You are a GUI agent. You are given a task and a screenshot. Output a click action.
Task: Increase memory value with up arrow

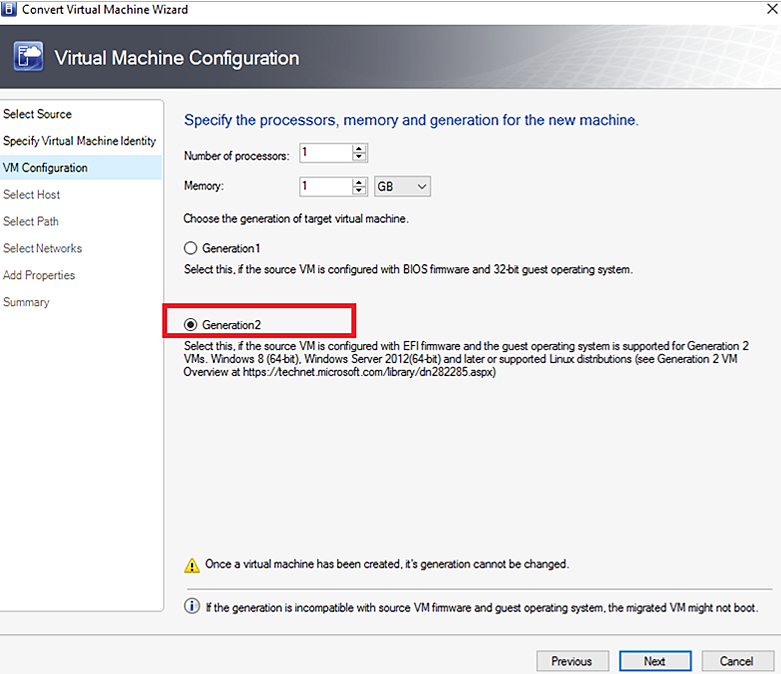point(359,182)
